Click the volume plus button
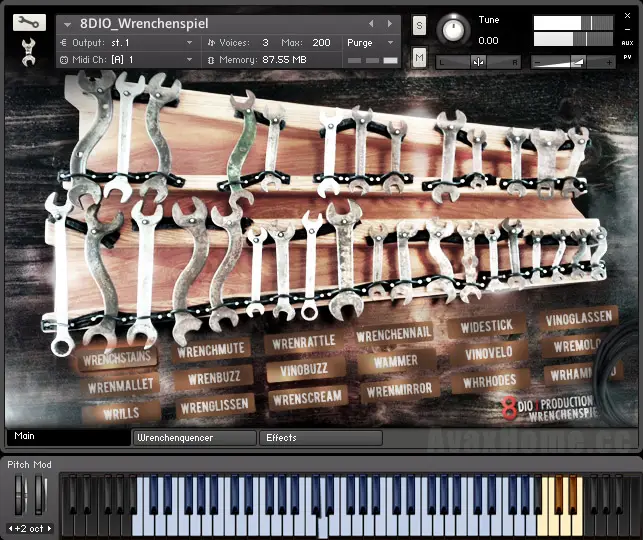The width and height of the screenshot is (643, 540). (609, 63)
